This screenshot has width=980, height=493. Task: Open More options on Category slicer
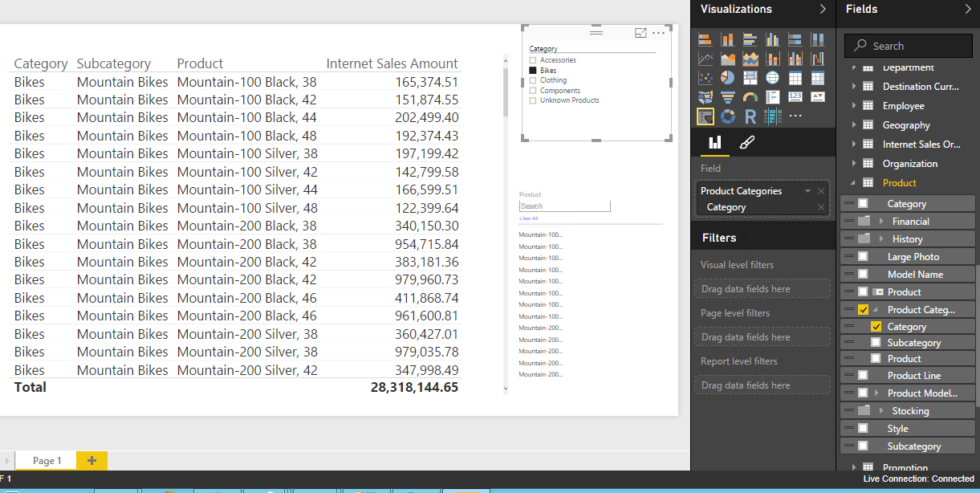(659, 33)
